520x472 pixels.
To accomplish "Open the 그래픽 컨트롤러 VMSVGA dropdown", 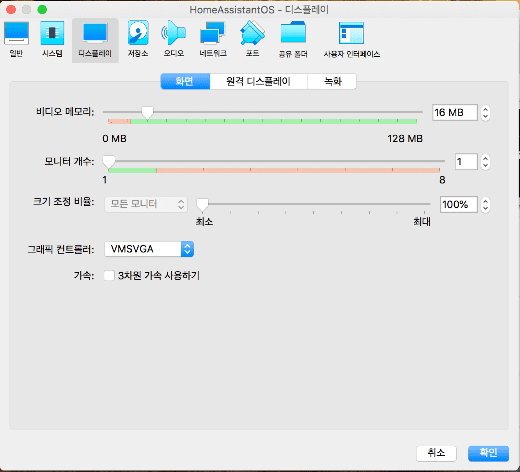I will (149, 249).
